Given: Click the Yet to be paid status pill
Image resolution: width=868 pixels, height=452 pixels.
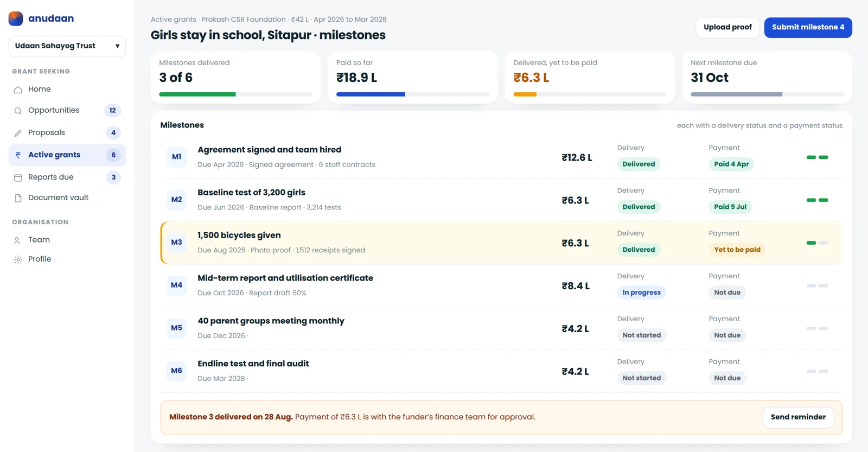Looking at the screenshot, I should [737, 250].
